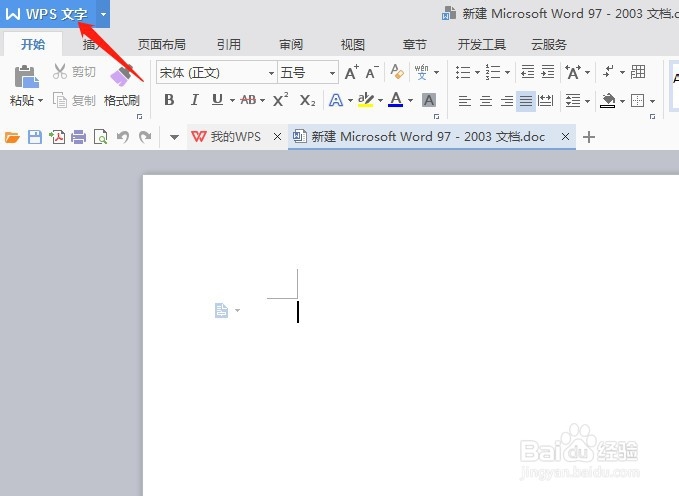Toggle underline formatting

point(217,100)
